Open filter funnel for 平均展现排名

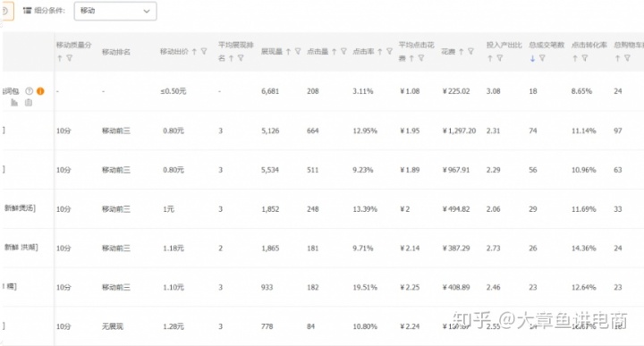pyautogui.click(x=241, y=58)
